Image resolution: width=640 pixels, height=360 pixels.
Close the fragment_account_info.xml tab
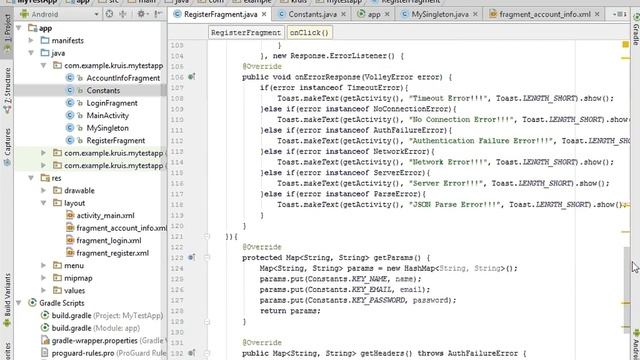point(597,14)
